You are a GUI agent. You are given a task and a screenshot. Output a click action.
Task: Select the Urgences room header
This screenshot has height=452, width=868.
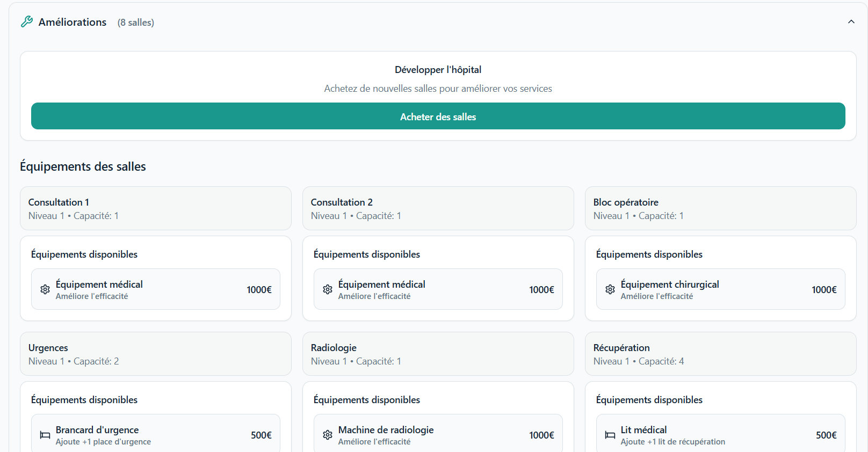click(155, 354)
